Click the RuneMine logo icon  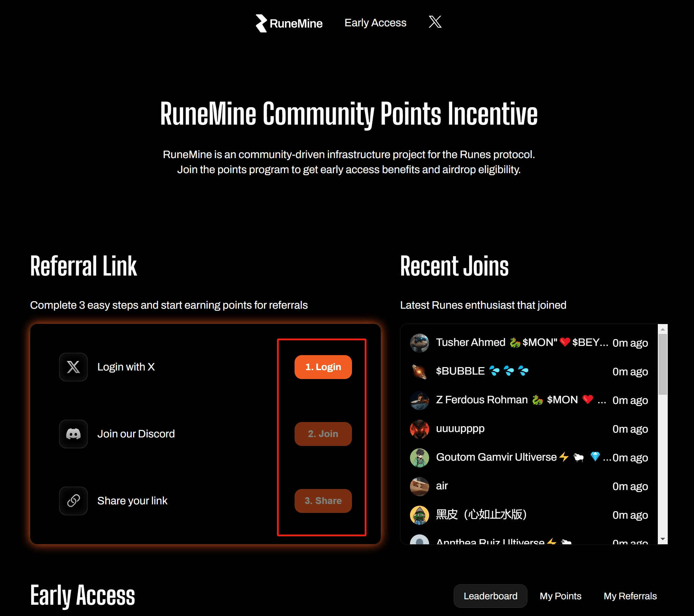point(261,23)
